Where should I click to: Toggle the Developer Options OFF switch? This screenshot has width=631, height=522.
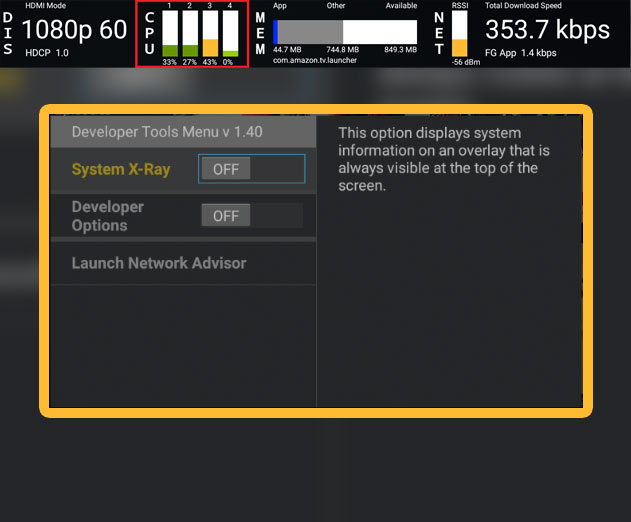click(252, 216)
